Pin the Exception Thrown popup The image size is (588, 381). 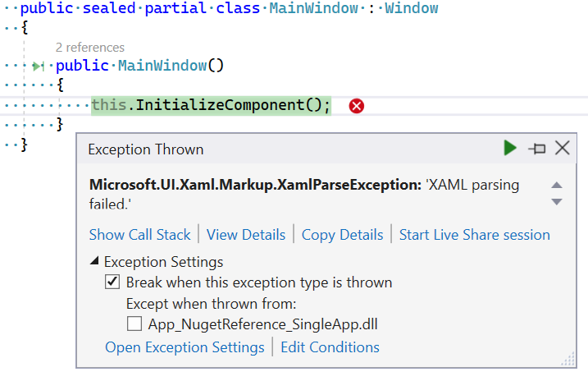click(x=537, y=149)
